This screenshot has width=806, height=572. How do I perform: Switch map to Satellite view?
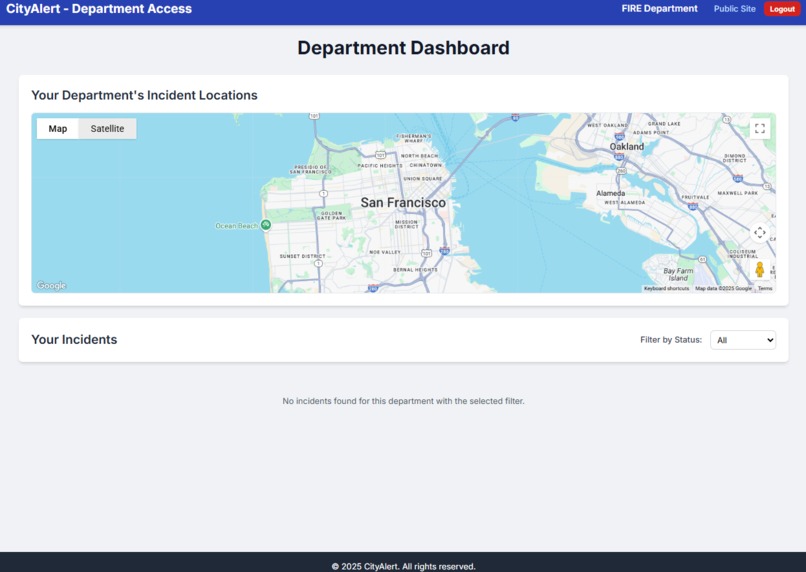(107, 128)
